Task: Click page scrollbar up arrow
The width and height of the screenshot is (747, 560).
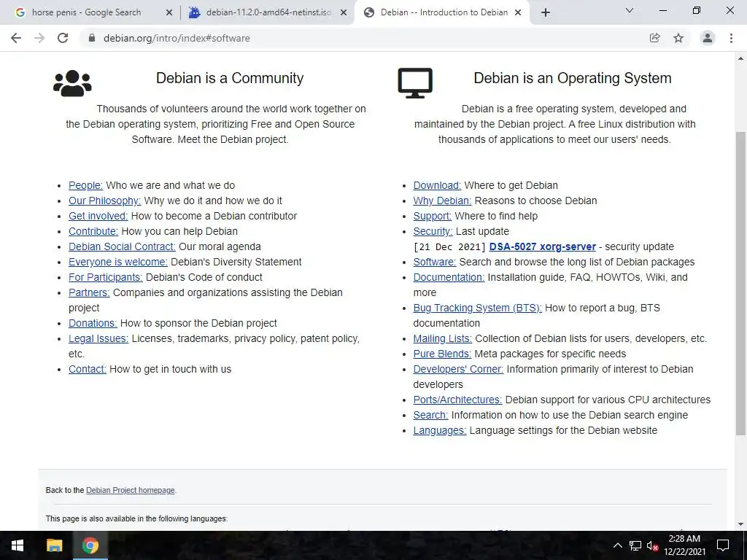Action: (741, 58)
